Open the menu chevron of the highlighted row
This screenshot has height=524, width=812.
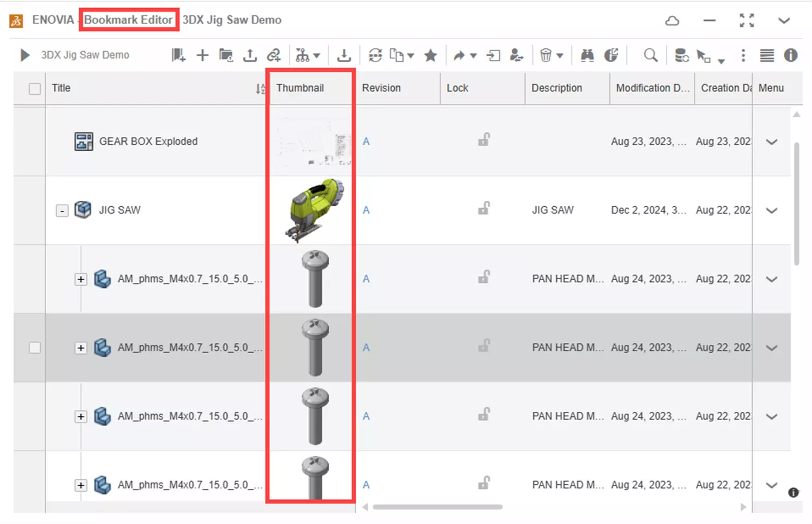point(772,348)
